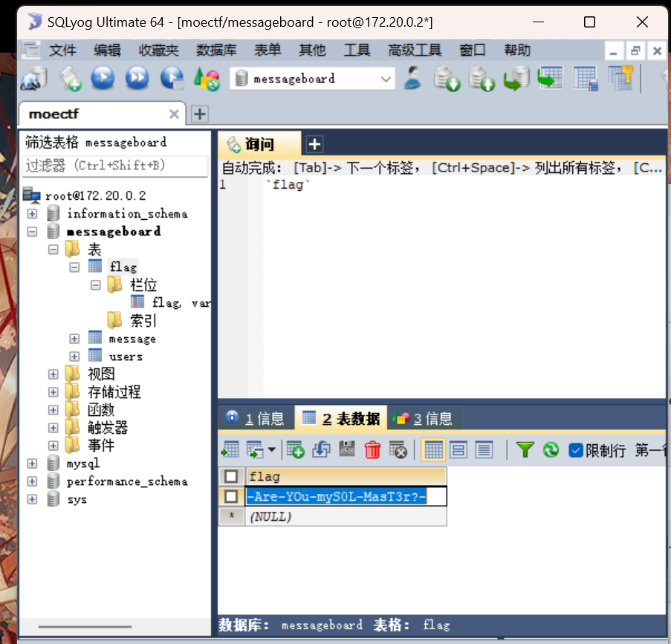
Task: Expand the mysql database node
Action: tap(32, 464)
